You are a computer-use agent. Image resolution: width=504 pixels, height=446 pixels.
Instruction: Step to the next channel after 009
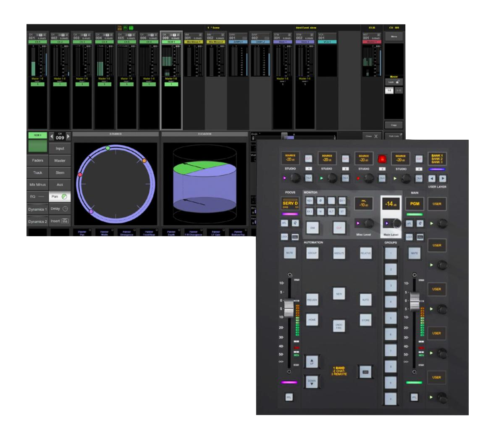pos(68,137)
